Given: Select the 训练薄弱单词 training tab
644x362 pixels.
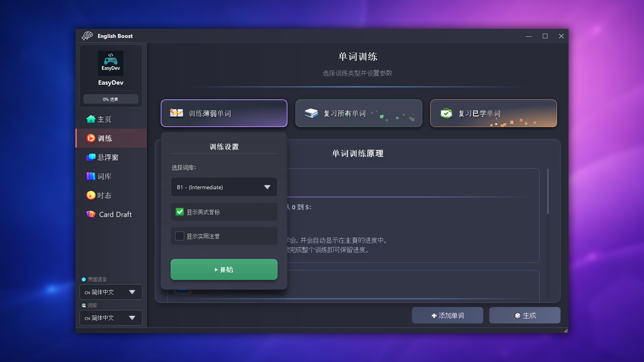Looking at the screenshot, I should 224,113.
